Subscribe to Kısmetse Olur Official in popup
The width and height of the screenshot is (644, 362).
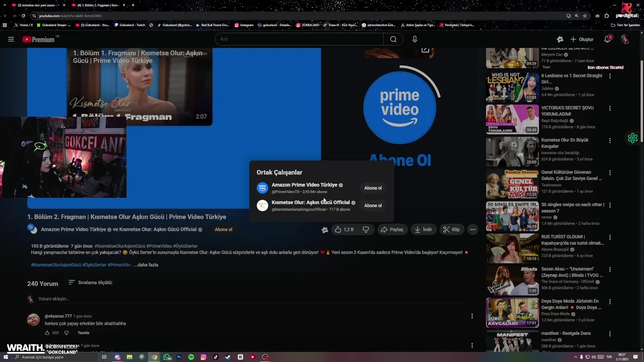tap(373, 205)
